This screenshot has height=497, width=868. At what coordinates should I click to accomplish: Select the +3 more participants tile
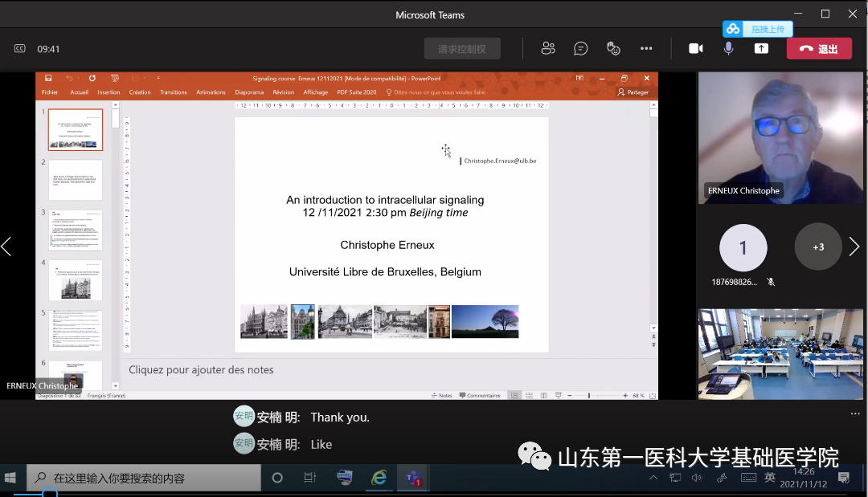818,247
